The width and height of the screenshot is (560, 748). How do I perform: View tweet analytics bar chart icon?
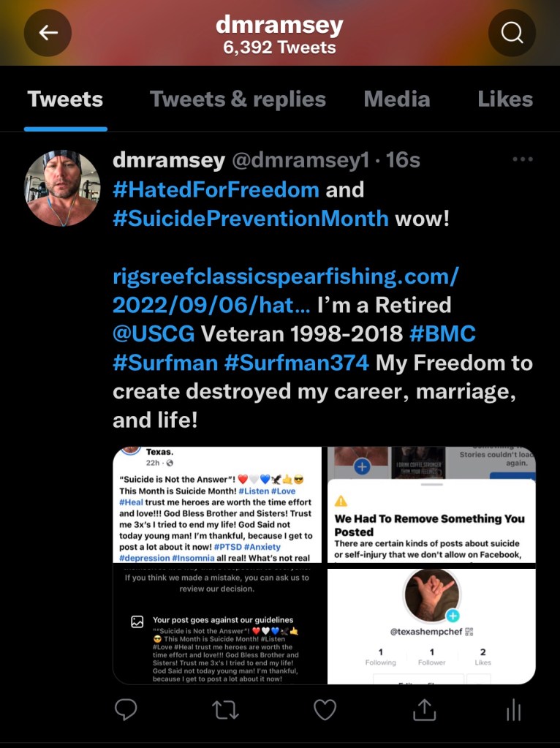click(513, 710)
